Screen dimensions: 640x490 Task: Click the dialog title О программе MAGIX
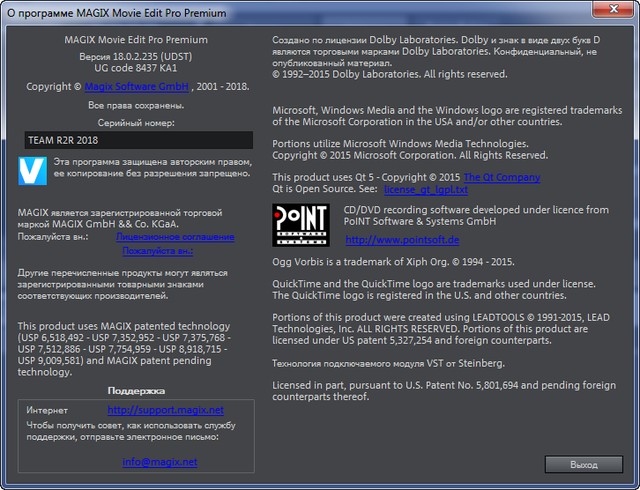coord(117,13)
